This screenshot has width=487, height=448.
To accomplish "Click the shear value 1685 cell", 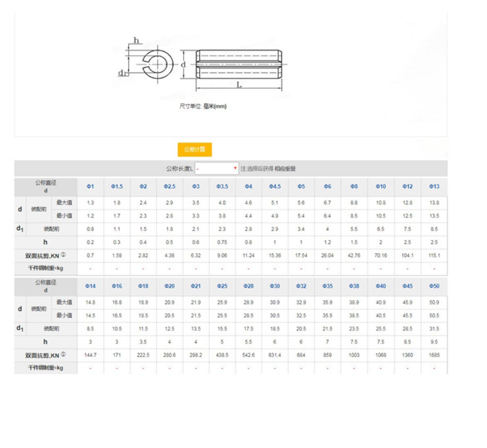I will [x=434, y=355].
